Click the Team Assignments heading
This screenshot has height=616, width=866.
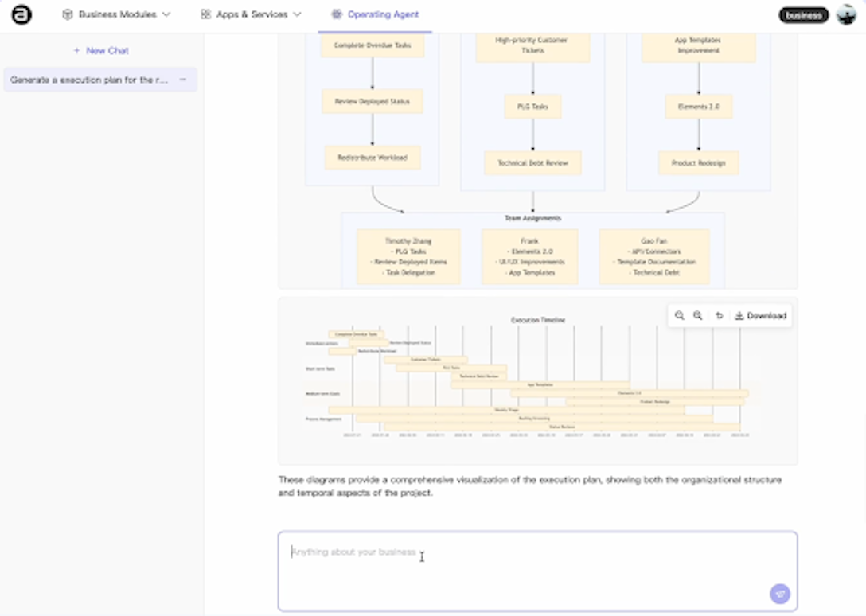coord(532,218)
